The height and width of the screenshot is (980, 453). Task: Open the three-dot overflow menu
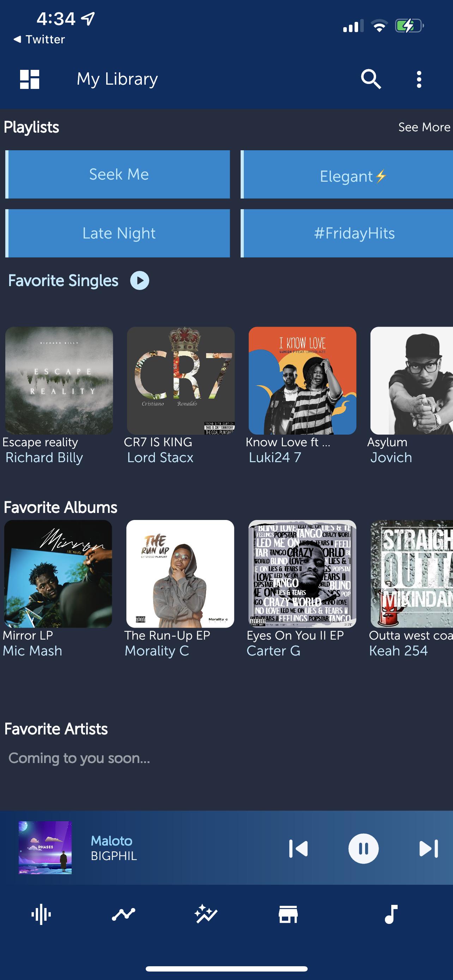click(419, 79)
